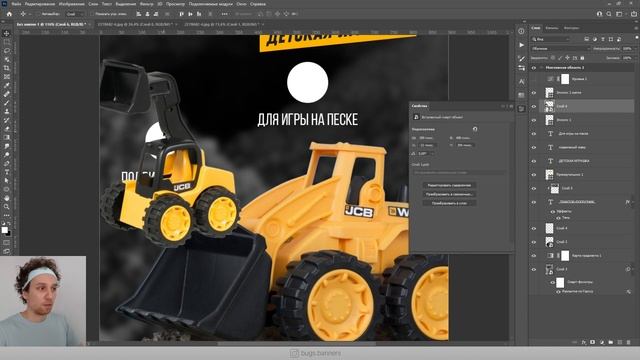
Task: Hide the Карта градиента 1 layer
Action: (533, 256)
